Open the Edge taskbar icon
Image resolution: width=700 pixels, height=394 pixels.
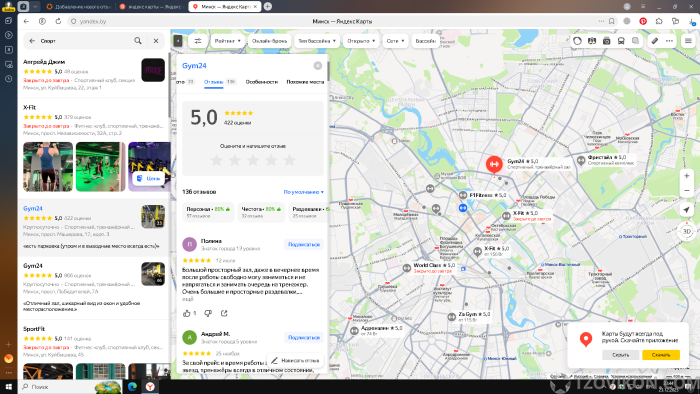click(x=132, y=386)
